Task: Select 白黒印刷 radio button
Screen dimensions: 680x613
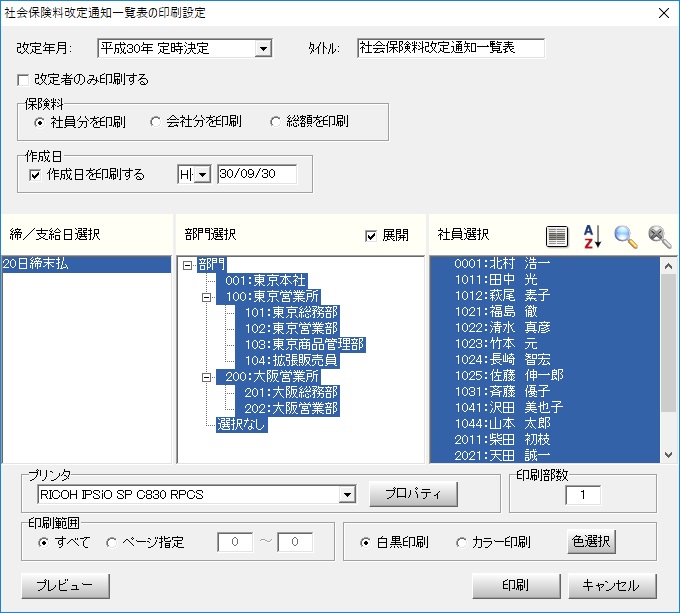Action: [x=365, y=542]
